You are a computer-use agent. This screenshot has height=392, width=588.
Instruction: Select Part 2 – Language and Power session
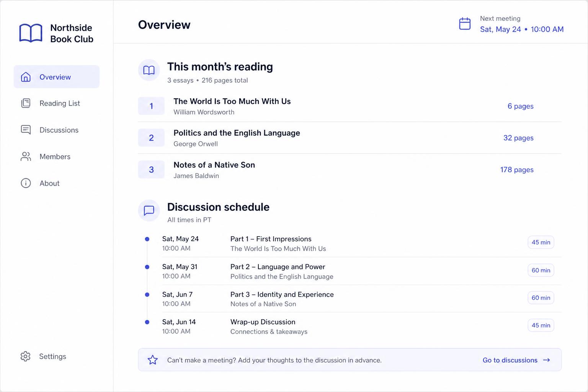click(x=278, y=267)
